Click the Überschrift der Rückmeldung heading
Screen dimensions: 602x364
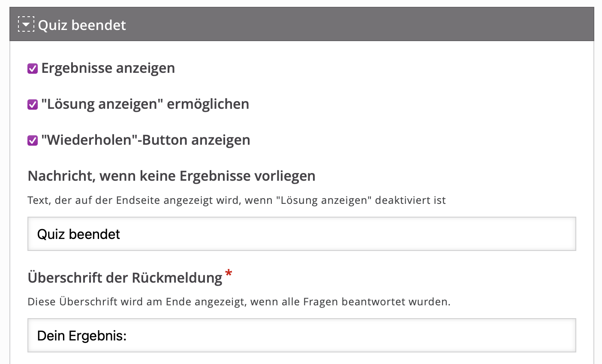125,278
